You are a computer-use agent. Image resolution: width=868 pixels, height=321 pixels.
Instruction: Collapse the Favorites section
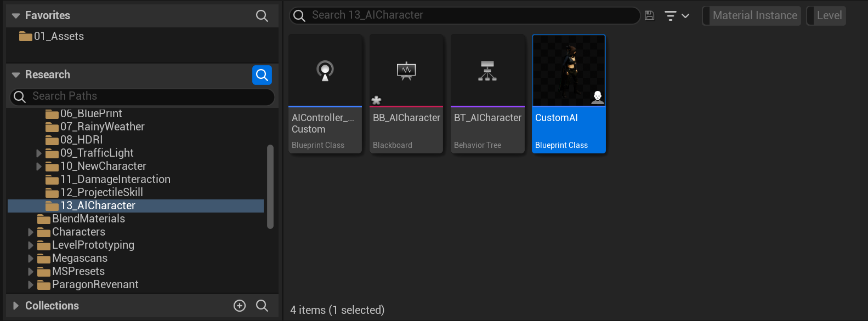(16, 16)
